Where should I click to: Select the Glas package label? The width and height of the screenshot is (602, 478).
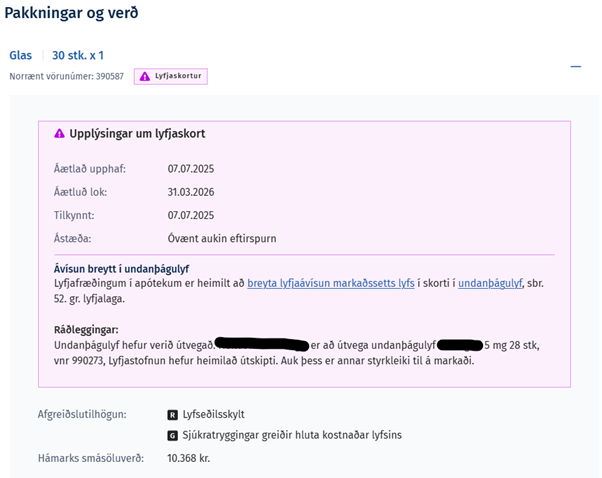[20, 55]
